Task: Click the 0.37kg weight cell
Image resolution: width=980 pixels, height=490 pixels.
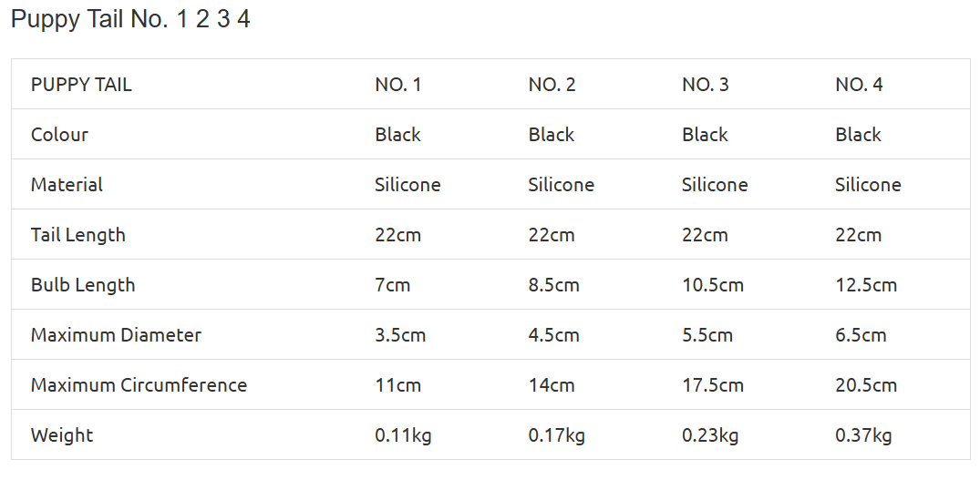Action: tap(863, 435)
